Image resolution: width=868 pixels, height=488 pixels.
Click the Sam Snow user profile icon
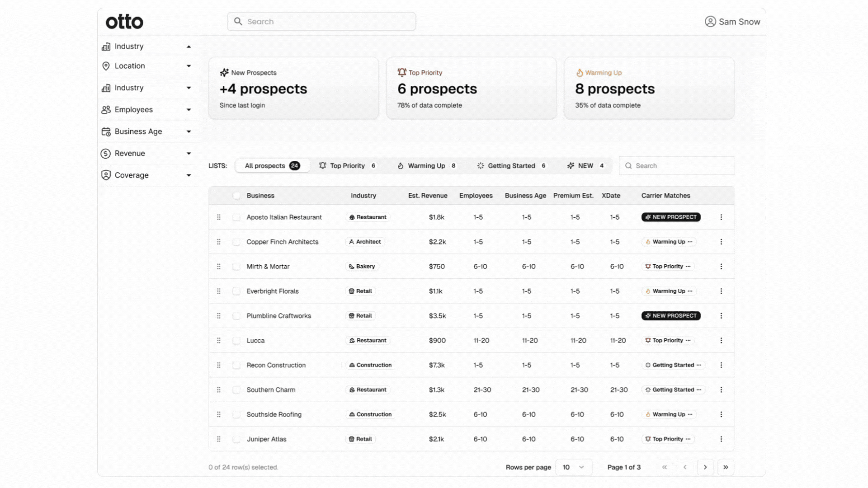point(710,22)
